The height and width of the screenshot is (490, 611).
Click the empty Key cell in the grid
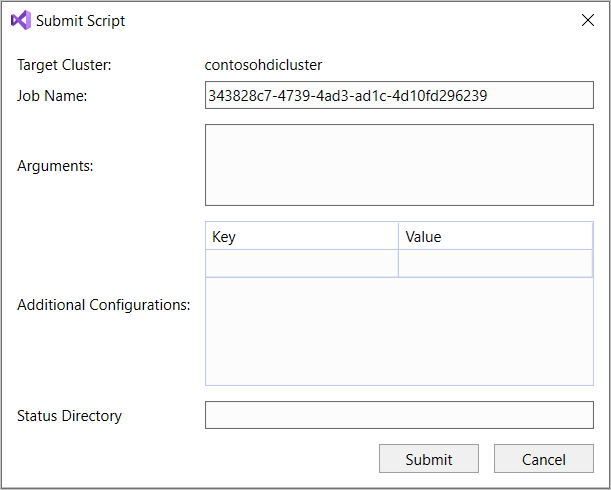point(301,263)
